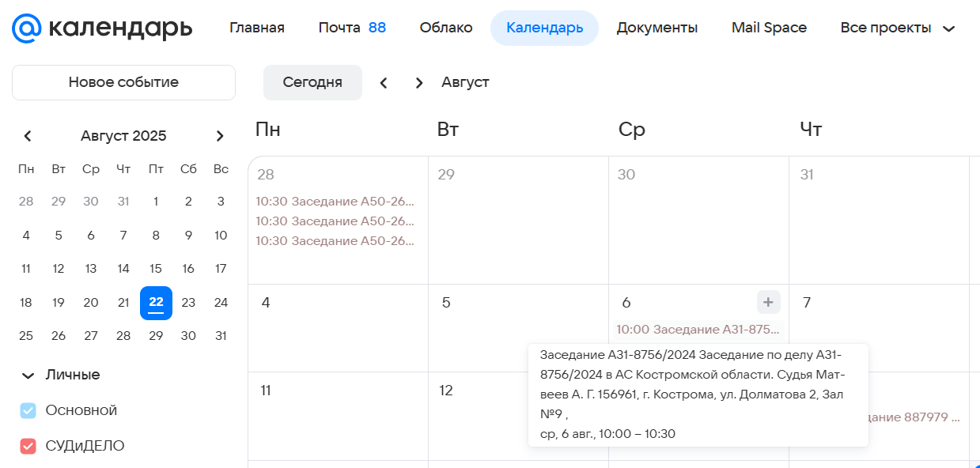Open the Mail Space link
Image resolution: width=980 pixels, height=468 pixels.
click(x=769, y=28)
